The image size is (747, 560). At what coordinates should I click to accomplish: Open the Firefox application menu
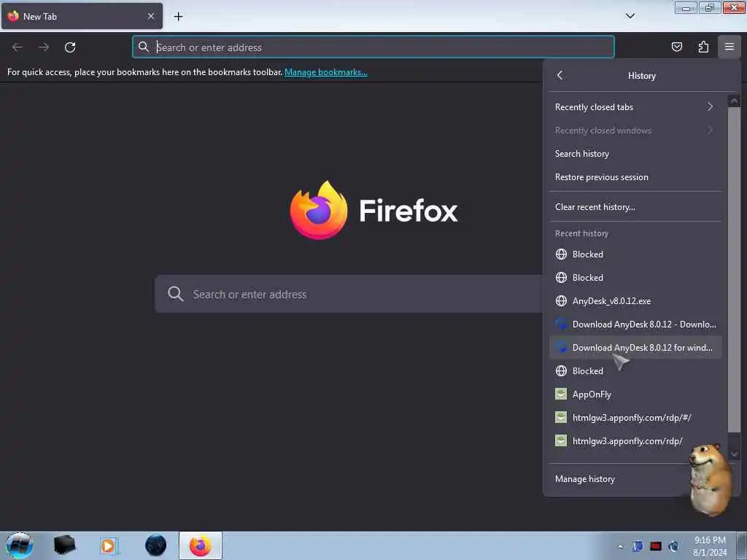coord(729,47)
